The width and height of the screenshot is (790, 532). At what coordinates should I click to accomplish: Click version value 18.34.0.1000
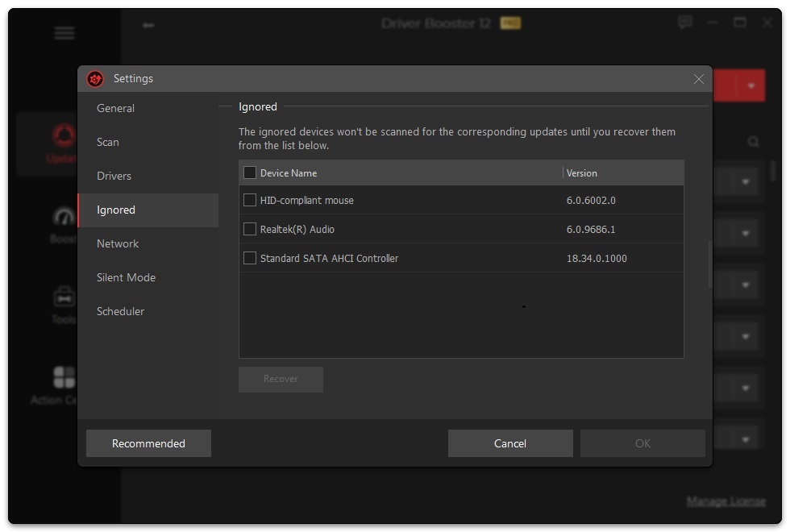tap(597, 259)
